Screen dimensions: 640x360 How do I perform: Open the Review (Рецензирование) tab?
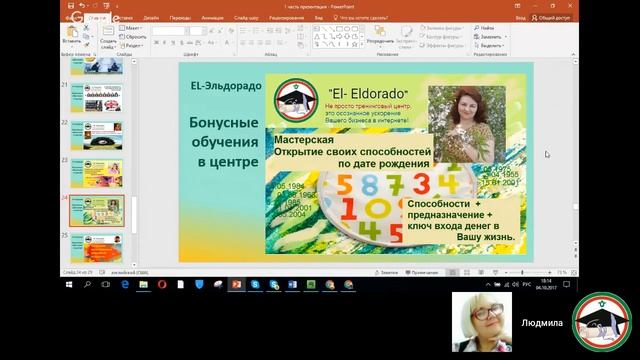coord(287,18)
